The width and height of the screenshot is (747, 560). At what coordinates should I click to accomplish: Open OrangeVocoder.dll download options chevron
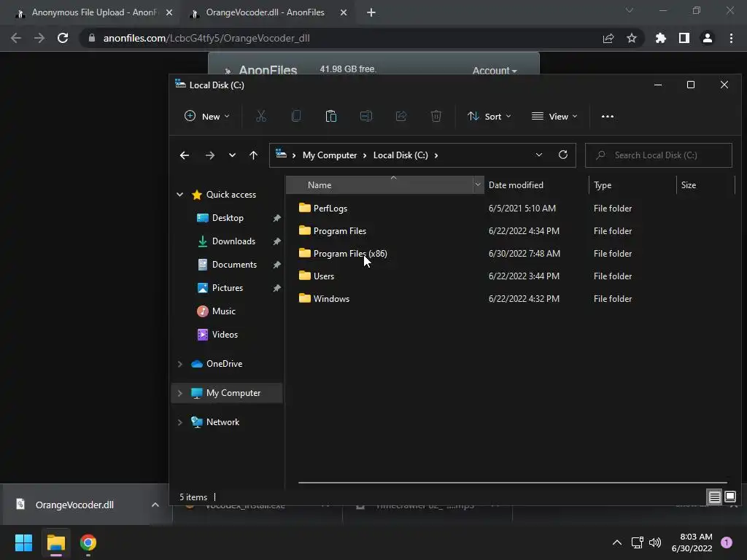point(155,505)
